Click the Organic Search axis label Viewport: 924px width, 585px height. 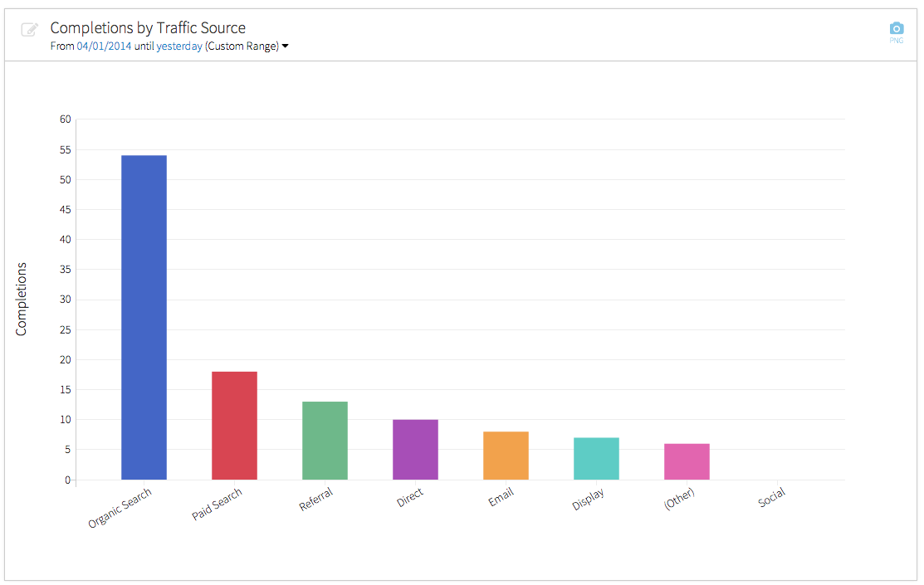[x=120, y=507]
